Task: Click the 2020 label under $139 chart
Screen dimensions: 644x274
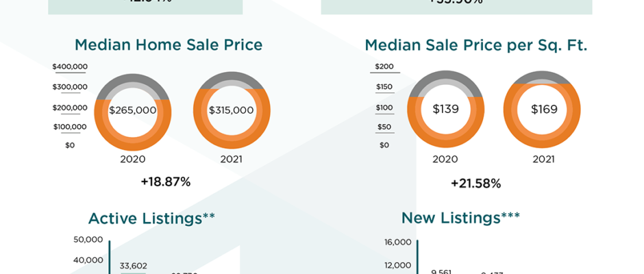Action: tap(445, 159)
